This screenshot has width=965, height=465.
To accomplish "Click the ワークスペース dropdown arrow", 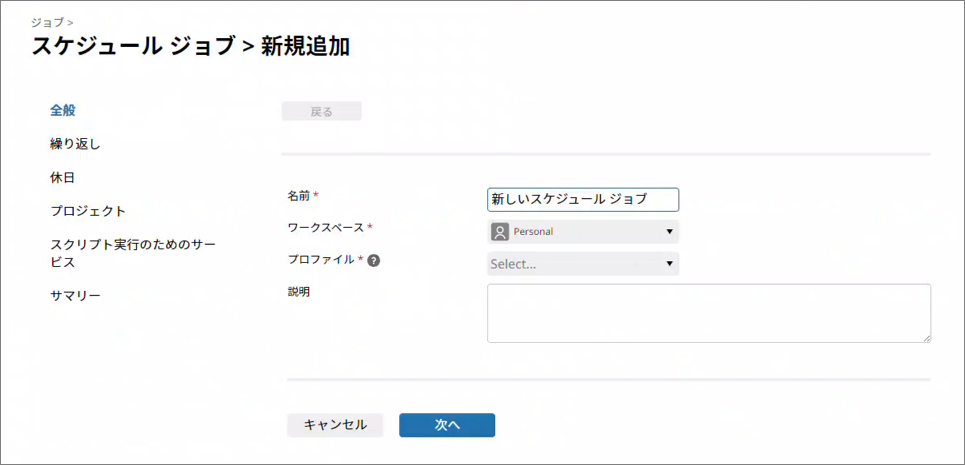I will [x=668, y=232].
